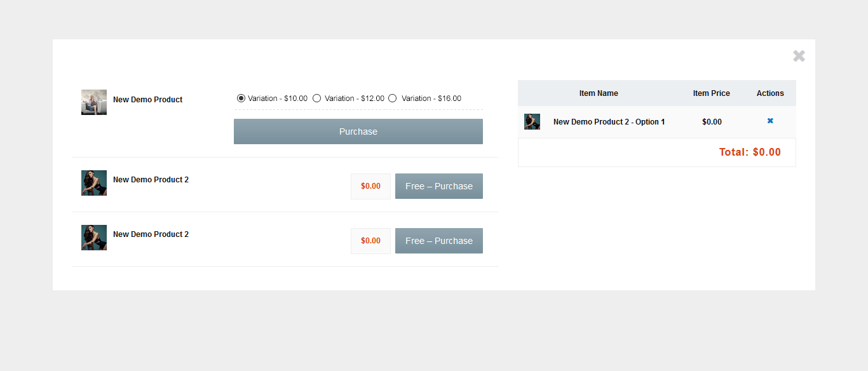Close the purchase popup with the X icon
Screen dimensions: 868x371
[x=799, y=56]
